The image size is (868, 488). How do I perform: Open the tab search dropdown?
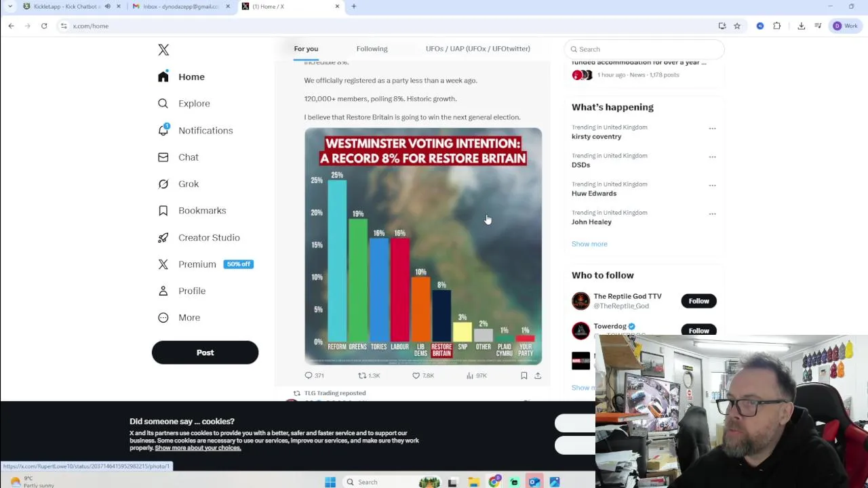pyautogui.click(x=9, y=6)
